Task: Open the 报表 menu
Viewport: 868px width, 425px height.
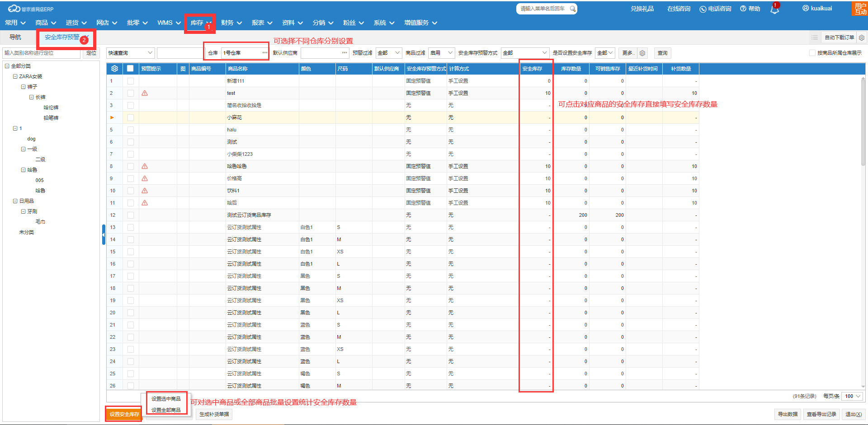Action: (262, 23)
